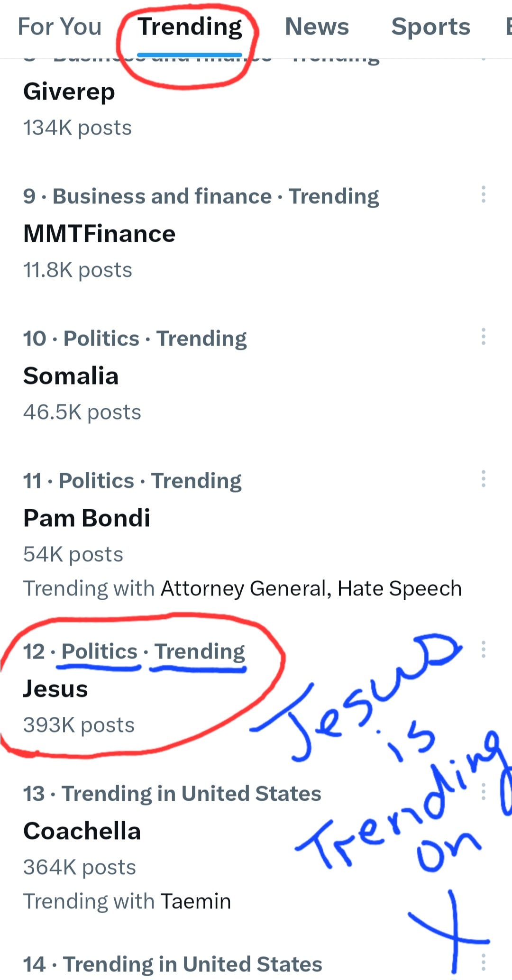The image size is (512, 980).
Task: Tap the Taemin related trend
Action: click(195, 901)
